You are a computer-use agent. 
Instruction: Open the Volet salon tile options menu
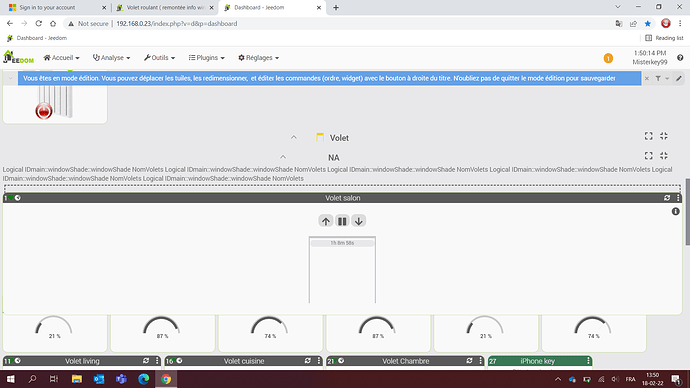(x=678, y=198)
